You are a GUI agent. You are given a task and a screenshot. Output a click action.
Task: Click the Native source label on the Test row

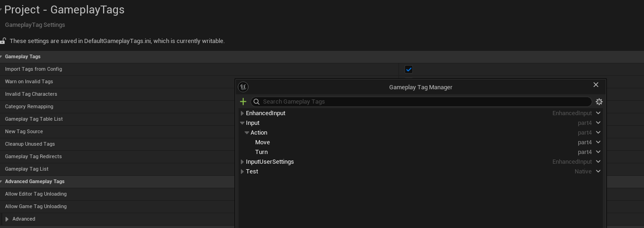pos(583,172)
